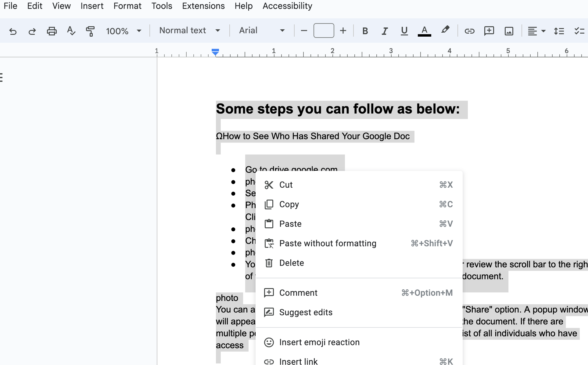Choose Copy from the context menu
The width and height of the screenshot is (588, 365).
pyautogui.click(x=359, y=204)
